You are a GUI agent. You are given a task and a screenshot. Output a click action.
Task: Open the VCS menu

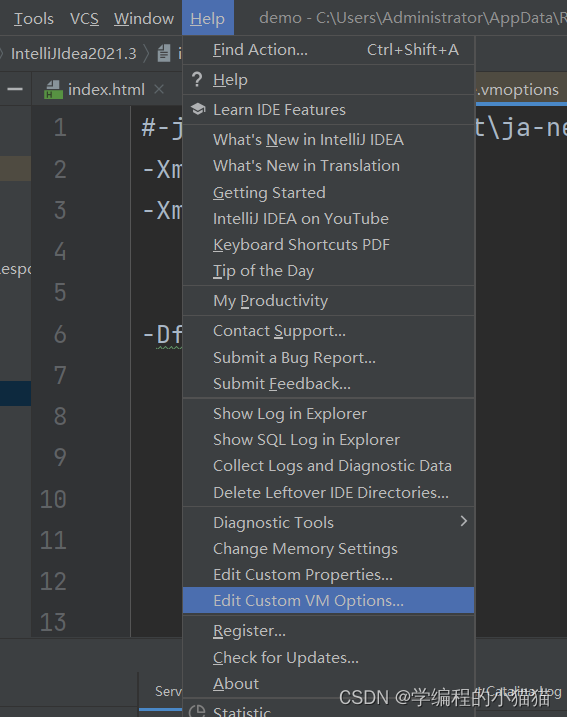84,19
